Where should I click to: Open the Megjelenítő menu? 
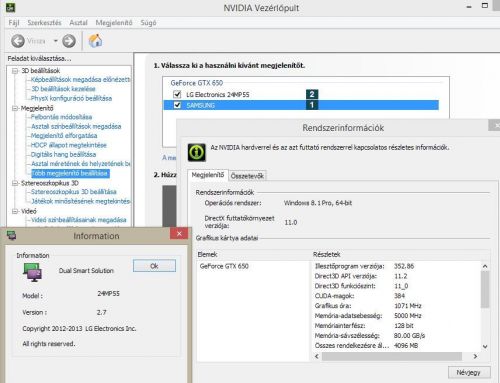tap(114, 23)
